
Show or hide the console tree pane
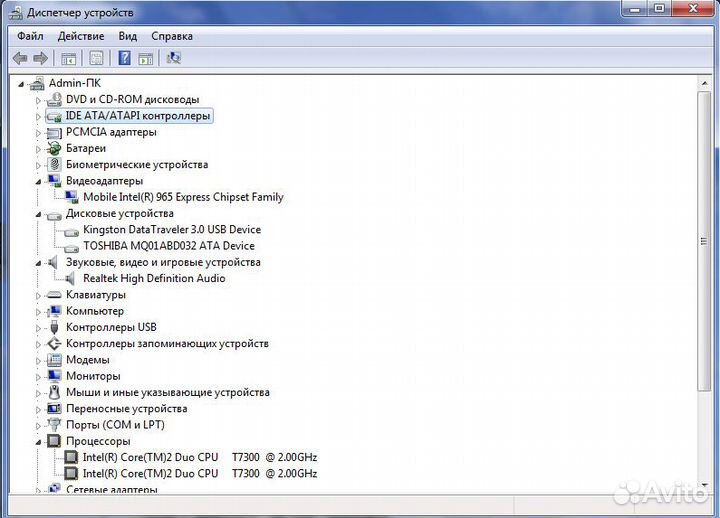point(69,58)
